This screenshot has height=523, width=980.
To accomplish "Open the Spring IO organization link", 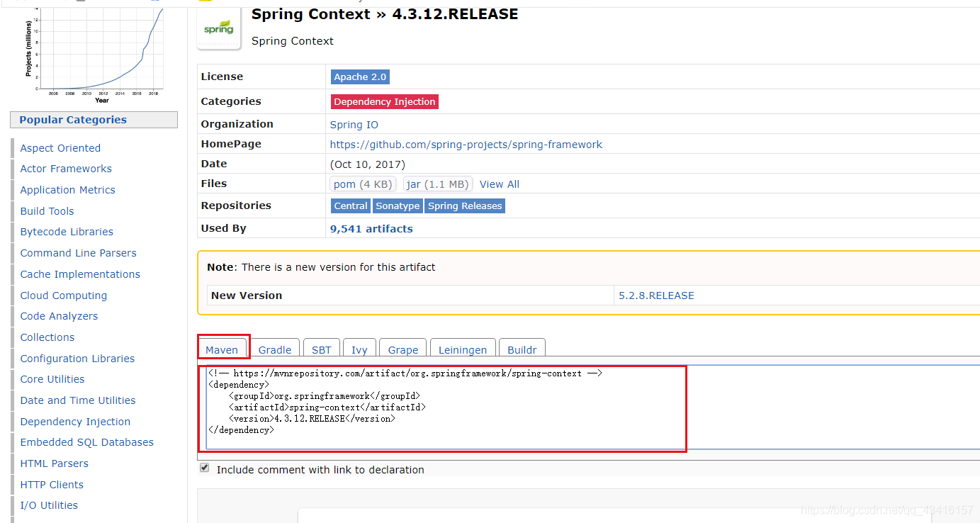I will coord(354,125).
